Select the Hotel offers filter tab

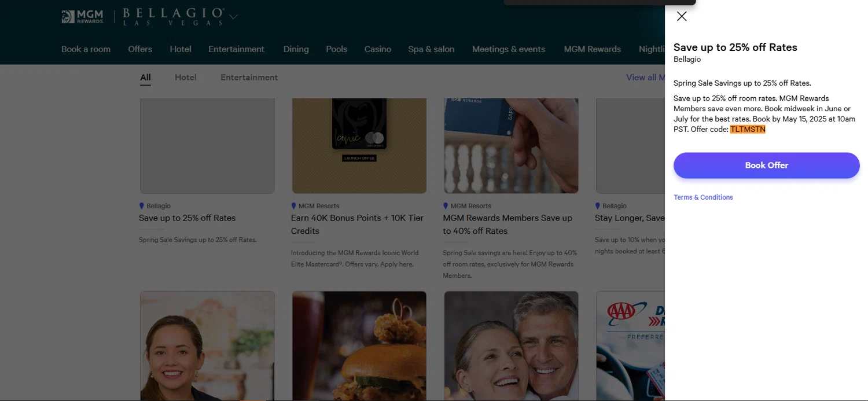[186, 78]
